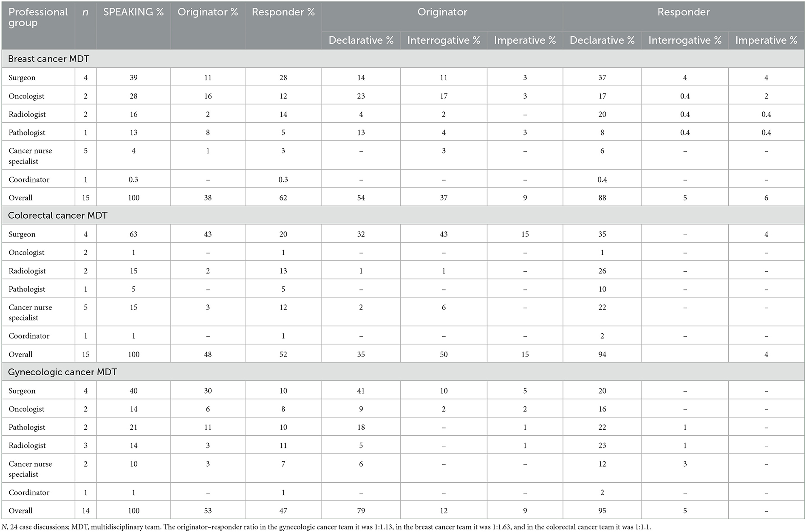Viewport: 806px width, 532px height.
Task: Click 'Surgeon' in the Colorectal cancer MDT section
Action: (22, 234)
